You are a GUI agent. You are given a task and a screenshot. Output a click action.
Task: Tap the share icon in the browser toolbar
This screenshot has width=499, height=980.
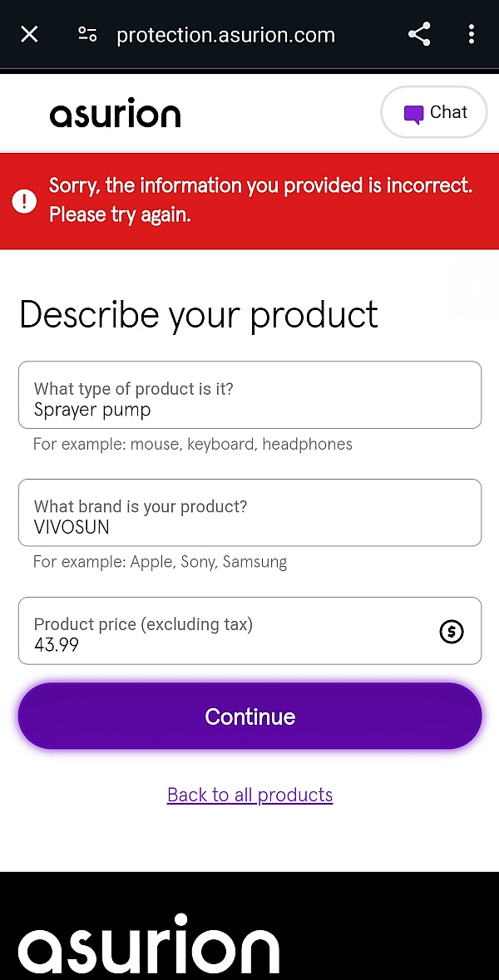click(418, 34)
